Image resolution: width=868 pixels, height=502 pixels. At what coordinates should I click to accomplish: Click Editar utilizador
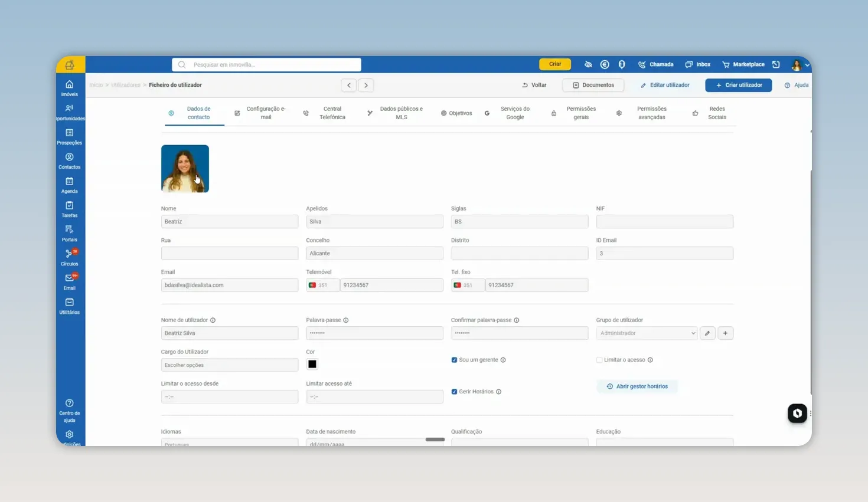coord(665,85)
